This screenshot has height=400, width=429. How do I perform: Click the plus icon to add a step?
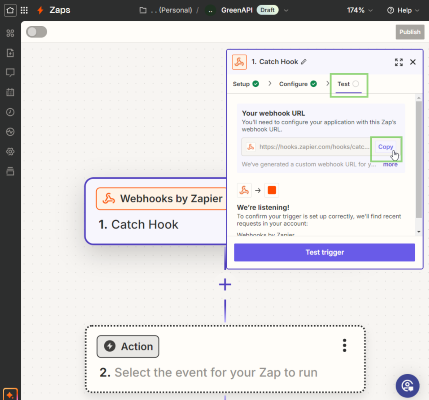pyautogui.click(x=225, y=284)
